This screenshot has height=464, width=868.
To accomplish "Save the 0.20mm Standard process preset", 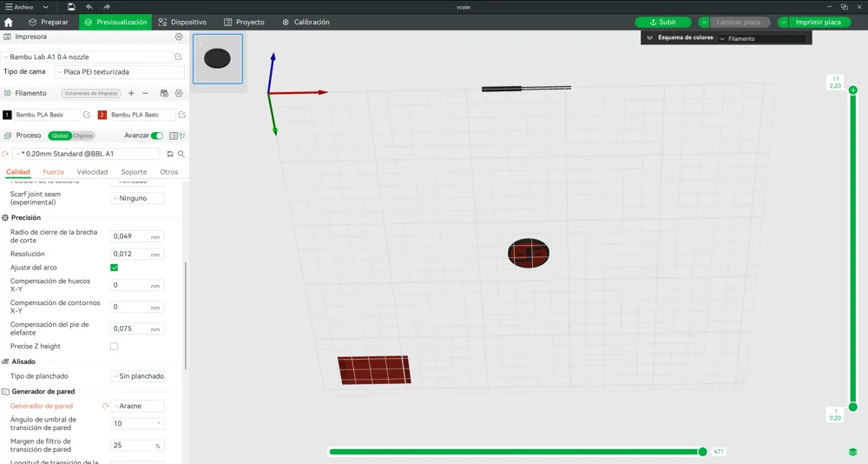I will coord(170,154).
